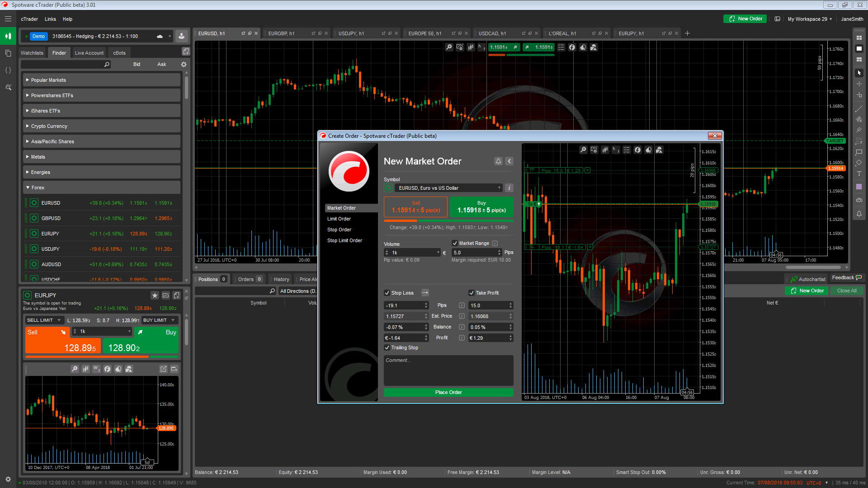Zoom in on the order dialog chart
The width and height of the screenshot is (868, 488).
click(583, 150)
